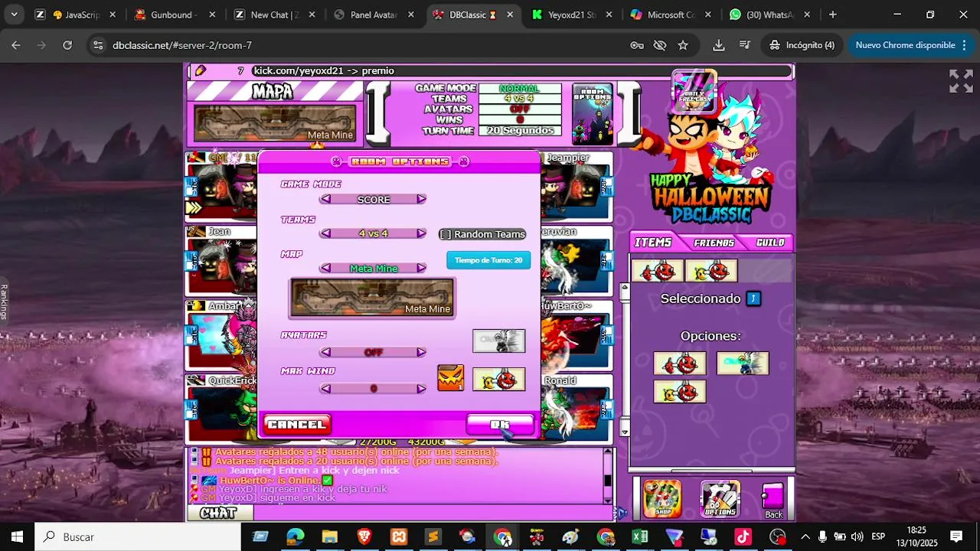Open Room Options haunted house icon
Viewport: 980px width, 551px height.
[x=593, y=113]
